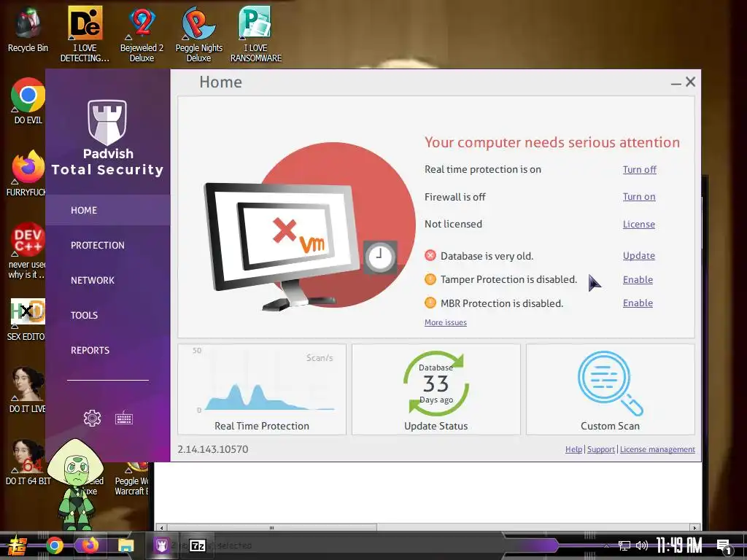
Task: Select HOME in the Padvish sidebar
Action: (x=108, y=210)
